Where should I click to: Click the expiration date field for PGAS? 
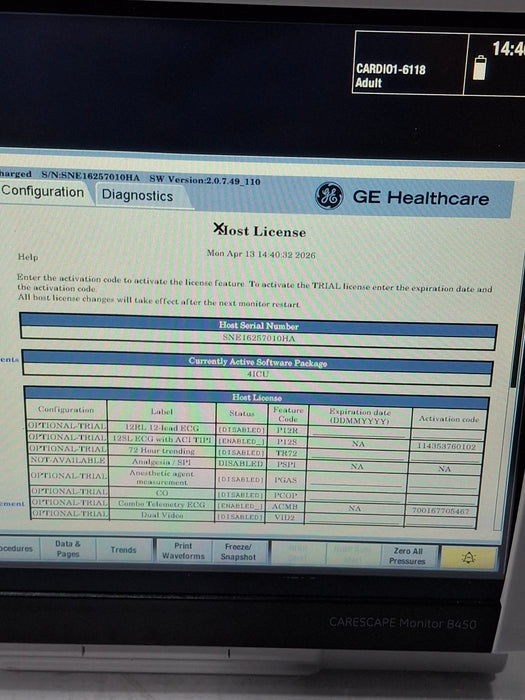pyautogui.click(x=357, y=480)
